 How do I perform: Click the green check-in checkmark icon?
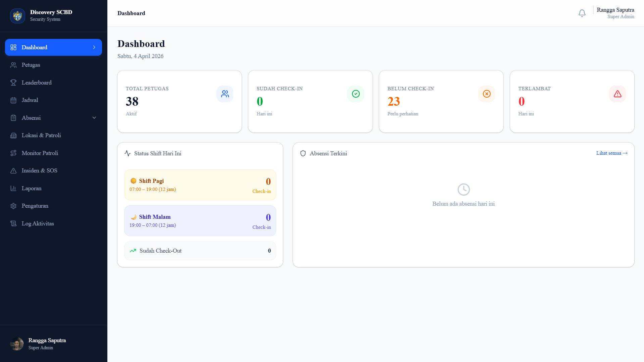point(356,94)
